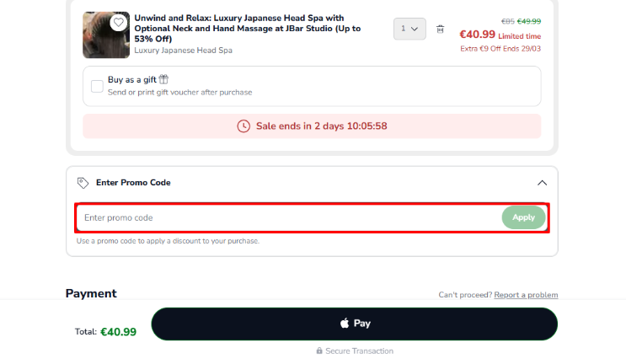Click the gift box icon
Viewport: 626px width, 364px height.
[x=164, y=79]
